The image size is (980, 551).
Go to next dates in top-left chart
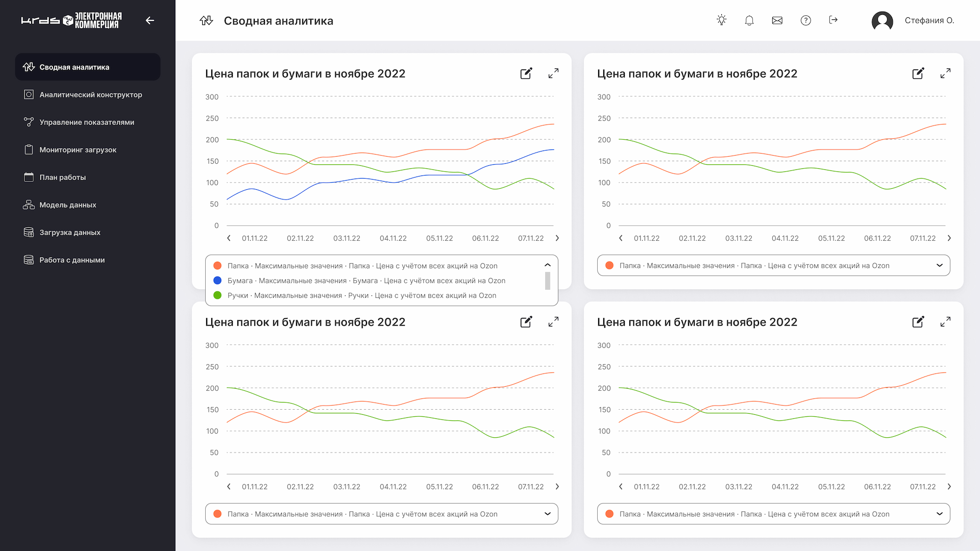point(557,238)
